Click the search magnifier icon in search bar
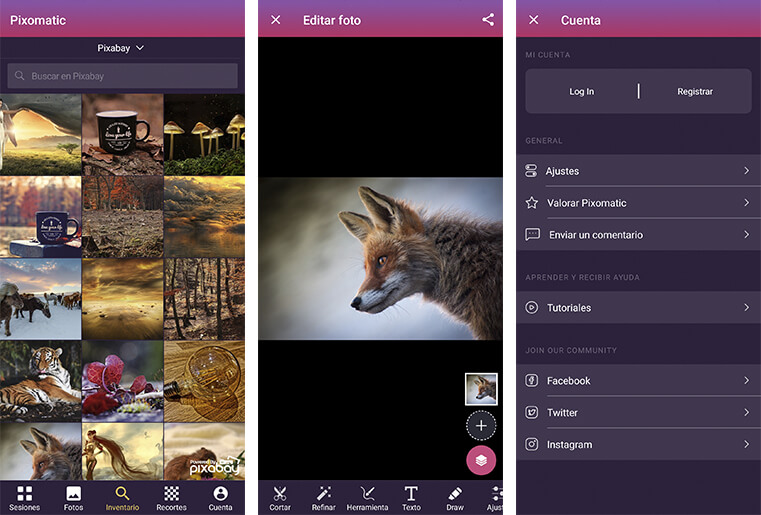This screenshot has height=515, width=761. click(19, 76)
